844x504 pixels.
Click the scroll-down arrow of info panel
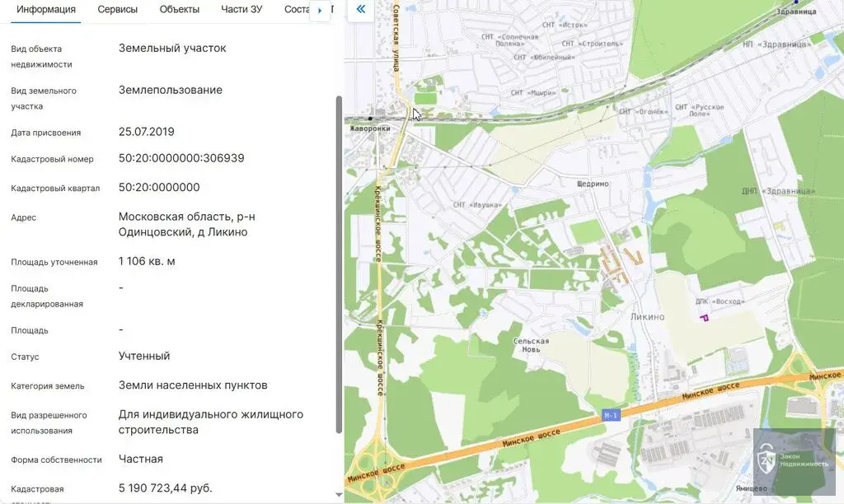pos(338,495)
